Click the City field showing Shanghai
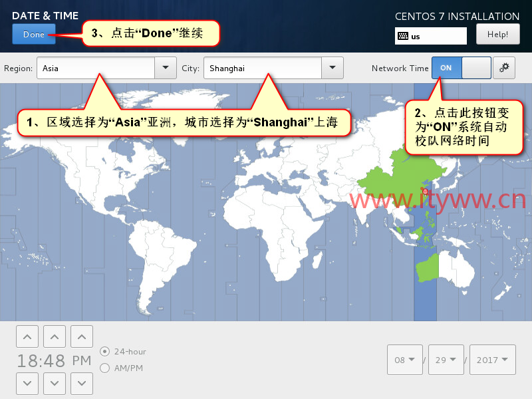Viewport: 532px width, 399px height. coord(263,68)
